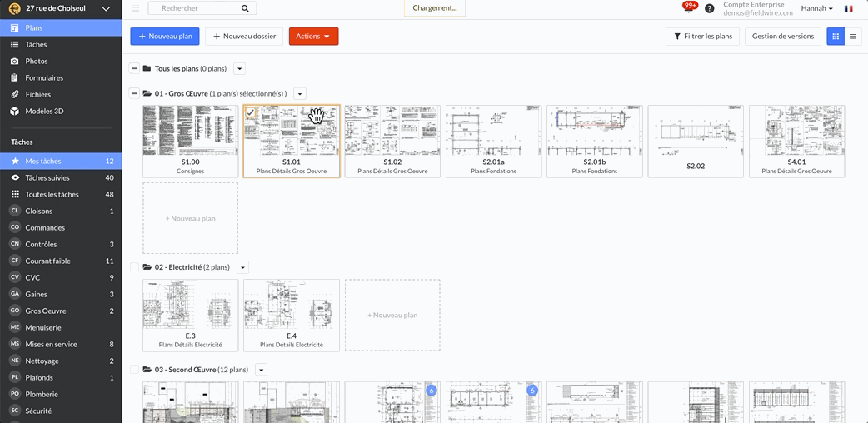
Task: Click Nouveau dossier button
Action: pyautogui.click(x=244, y=36)
